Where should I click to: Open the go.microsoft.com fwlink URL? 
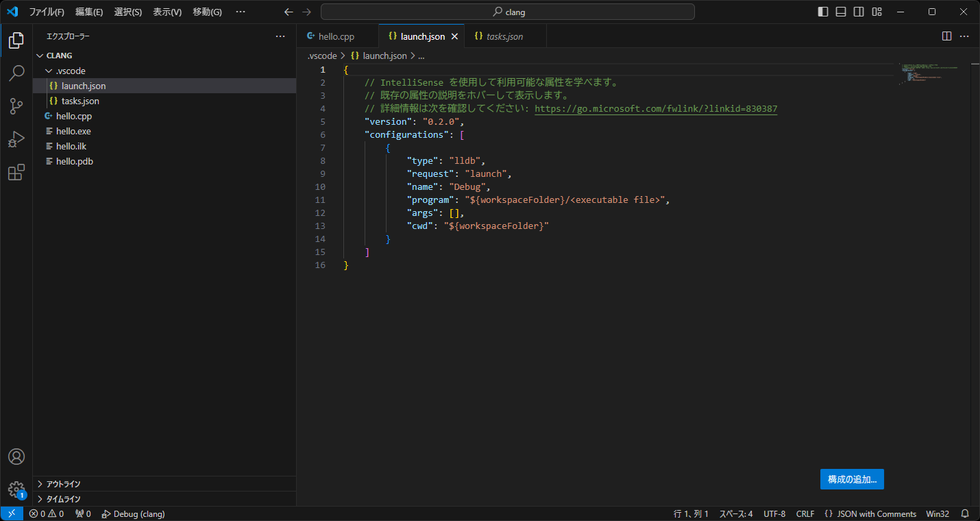tap(655, 109)
